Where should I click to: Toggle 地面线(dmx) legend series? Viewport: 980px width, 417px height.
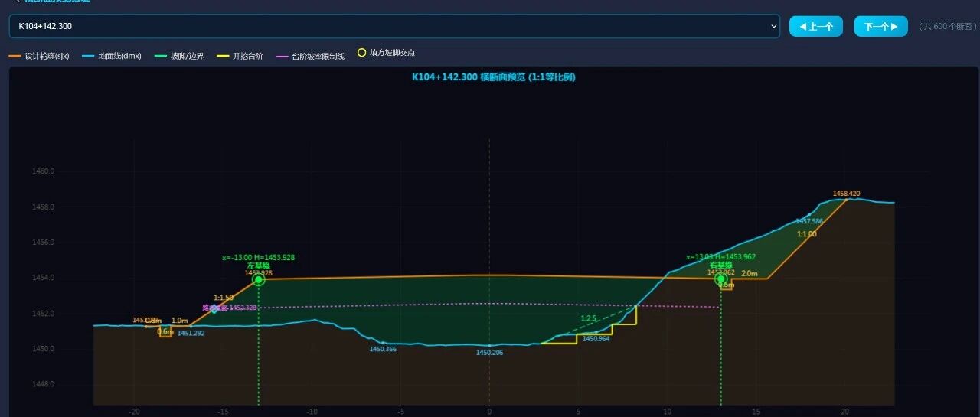click(112, 56)
